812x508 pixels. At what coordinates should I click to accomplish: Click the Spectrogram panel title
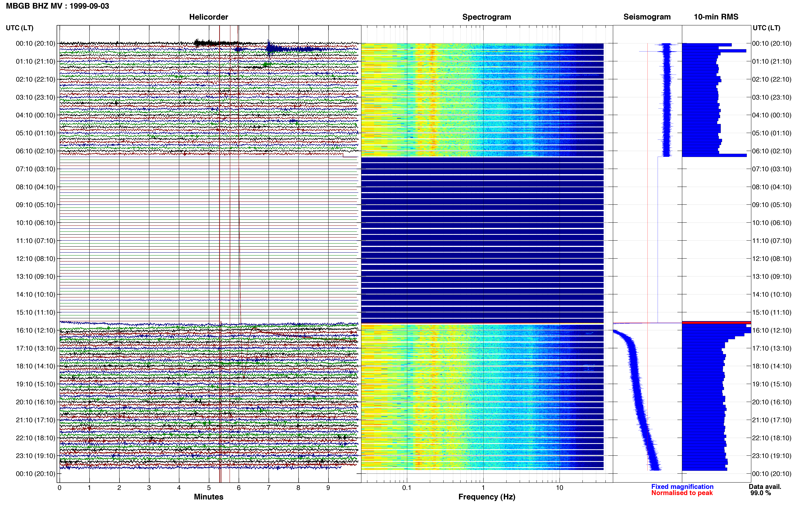[487, 17]
